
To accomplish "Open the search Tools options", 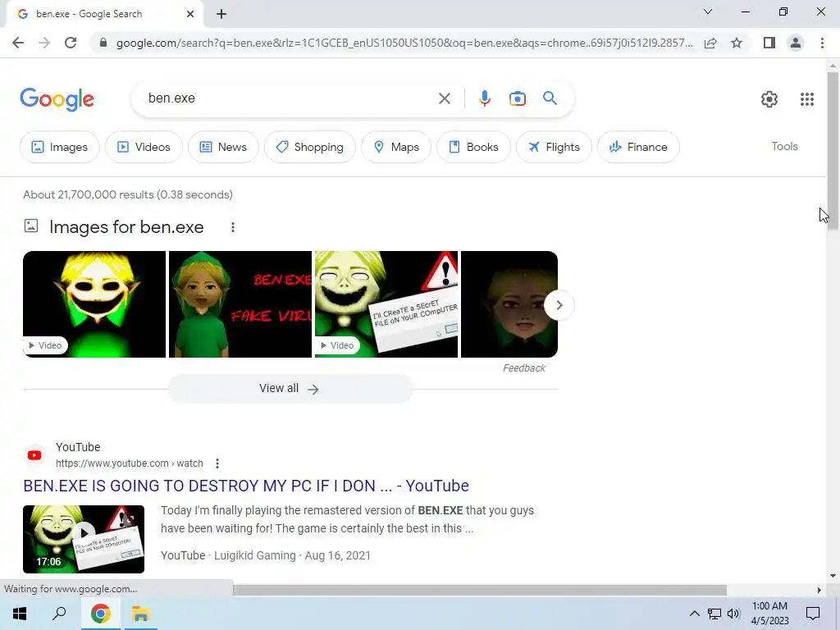I will pyautogui.click(x=784, y=146).
